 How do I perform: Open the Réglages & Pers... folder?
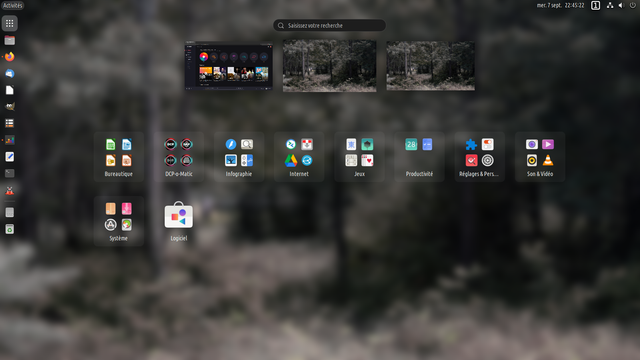480,157
